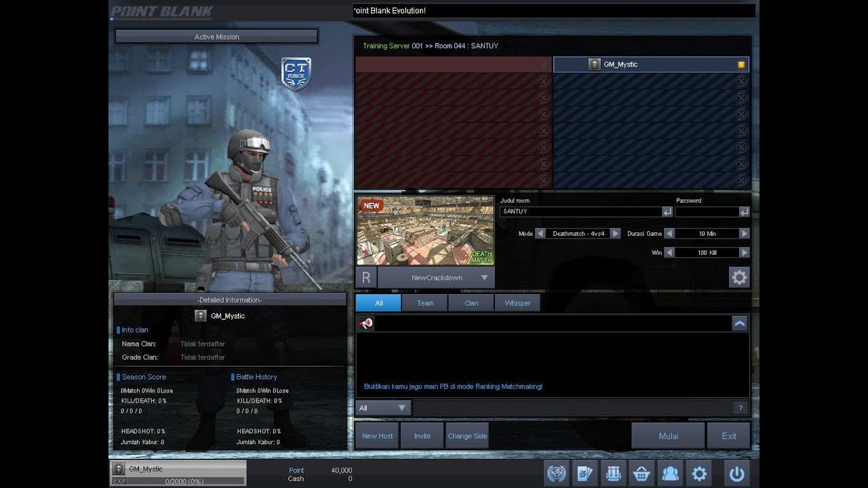Viewport: 868px width, 488px height.
Task: Click the Change Side button
Action: click(467, 436)
